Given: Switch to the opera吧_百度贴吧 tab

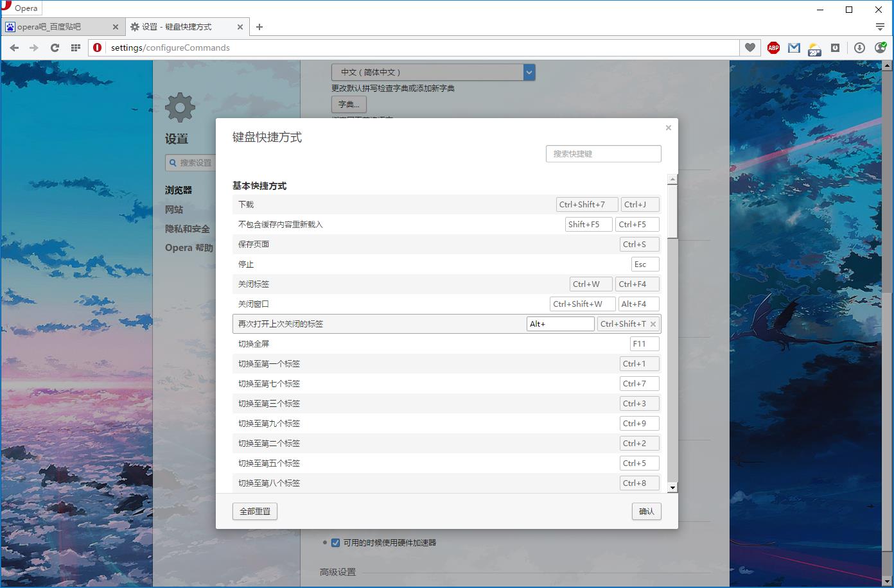Looking at the screenshot, I should 62,27.
